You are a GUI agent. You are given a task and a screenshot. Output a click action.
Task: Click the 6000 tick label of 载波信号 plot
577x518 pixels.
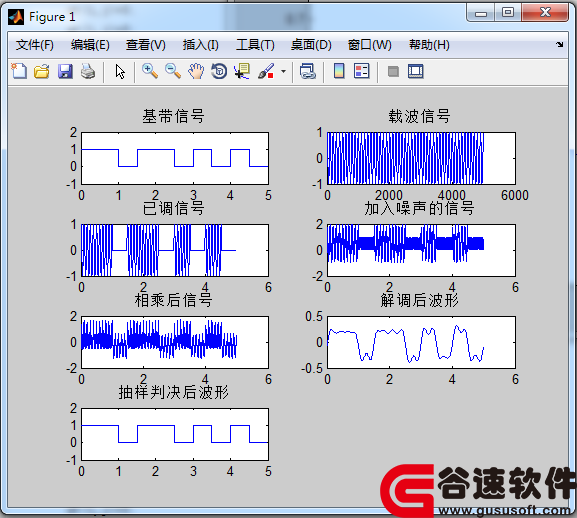pyautogui.click(x=514, y=195)
